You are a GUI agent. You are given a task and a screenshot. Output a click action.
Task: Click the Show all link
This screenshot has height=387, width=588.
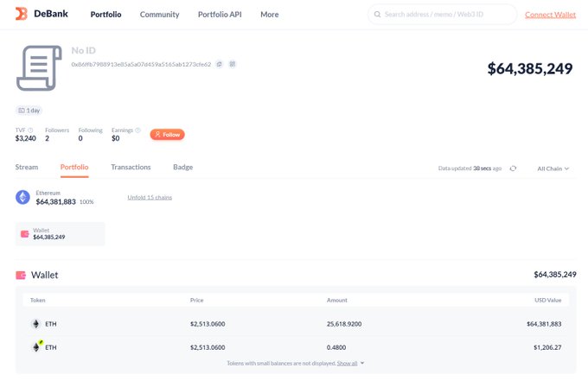[x=348, y=364]
